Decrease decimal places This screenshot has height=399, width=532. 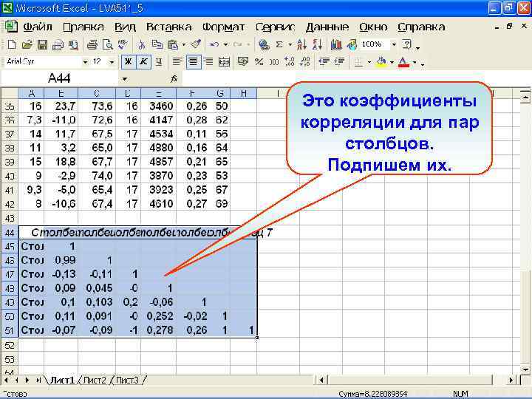[x=305, y=62]
